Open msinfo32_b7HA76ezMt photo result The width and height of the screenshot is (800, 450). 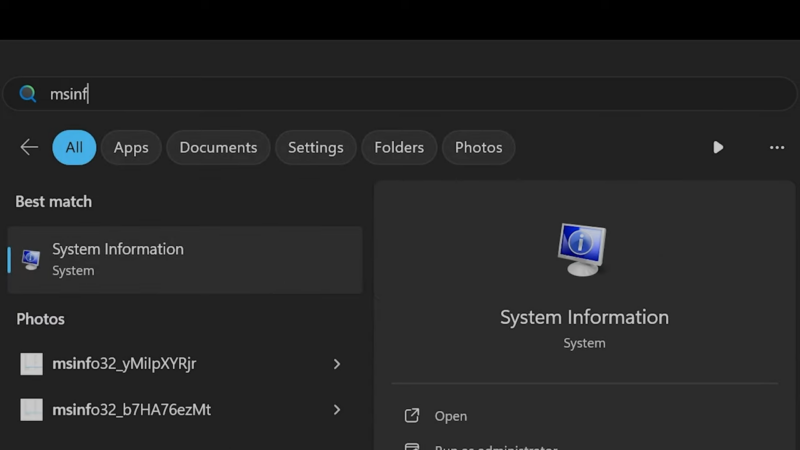185,410
